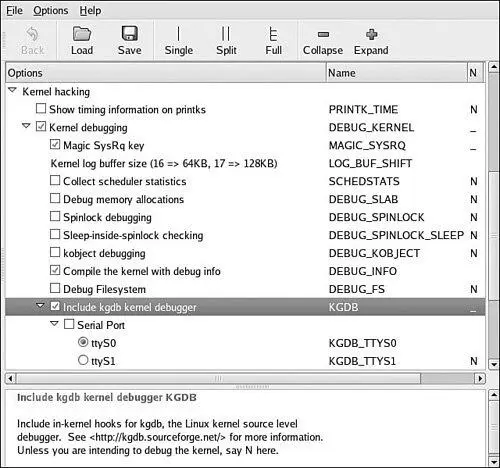Load a configuration with the Load folder icon
This screenshot has width=500, height=468.
(x=82, y=33)
